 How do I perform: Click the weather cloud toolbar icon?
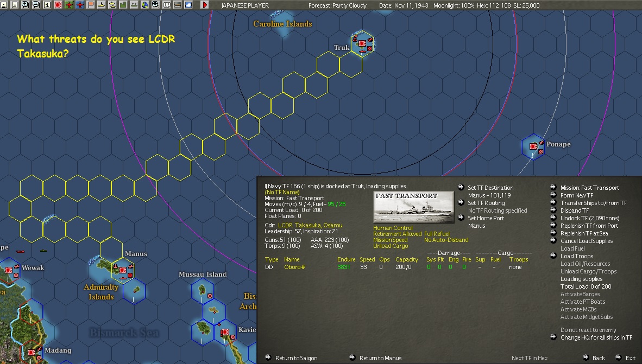(188, 5)
